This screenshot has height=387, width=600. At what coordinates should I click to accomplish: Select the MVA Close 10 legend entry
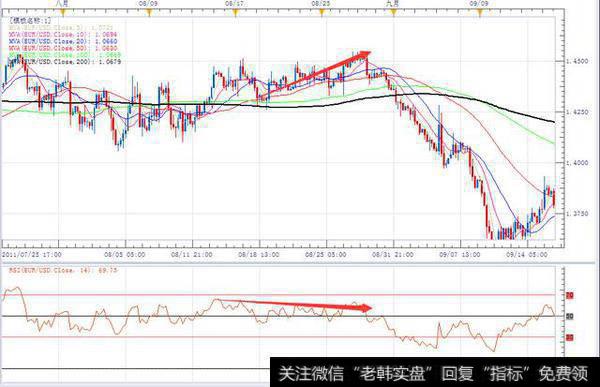click(x=63, y=34)
